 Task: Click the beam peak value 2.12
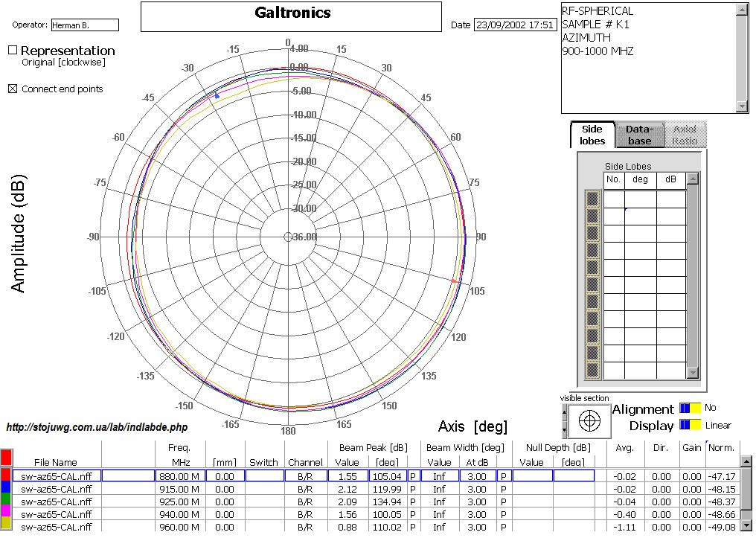point(347,489)
